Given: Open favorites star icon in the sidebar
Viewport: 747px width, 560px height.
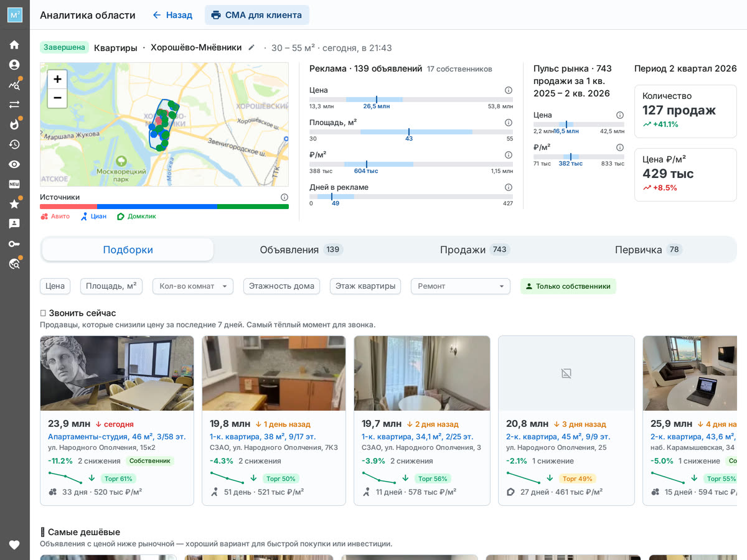Looking at the screenshot, I should click(x=14, y=204).
